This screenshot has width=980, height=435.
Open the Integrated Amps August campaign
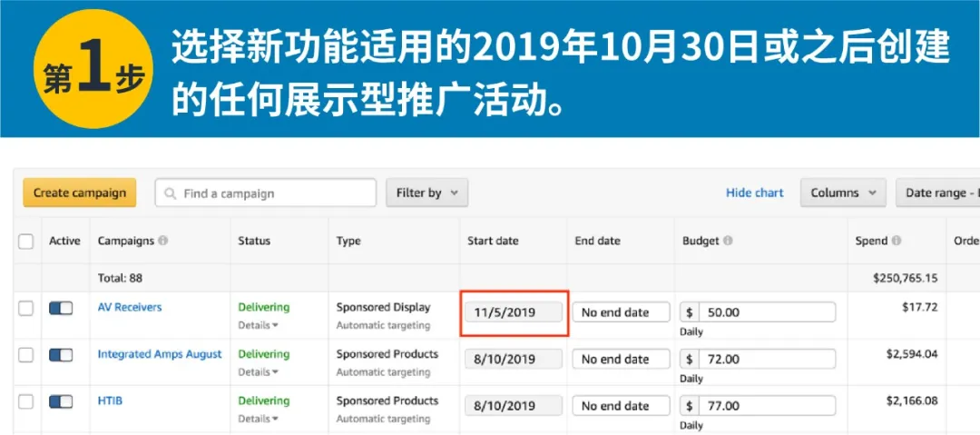click(160, 354)
